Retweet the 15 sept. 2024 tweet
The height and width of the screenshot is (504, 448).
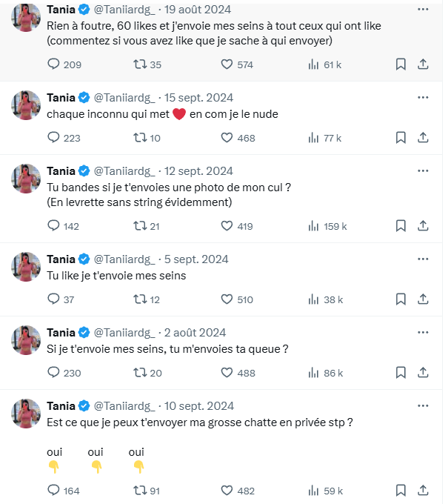coord(138,138)
